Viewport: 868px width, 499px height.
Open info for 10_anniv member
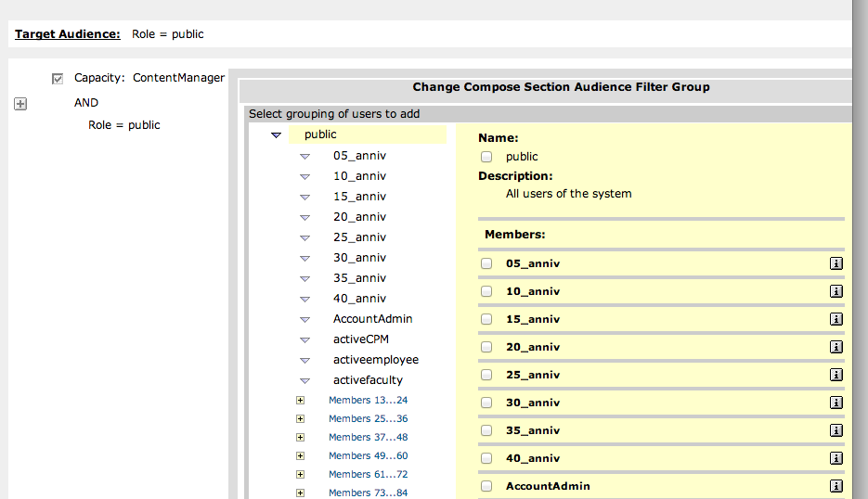836,291
